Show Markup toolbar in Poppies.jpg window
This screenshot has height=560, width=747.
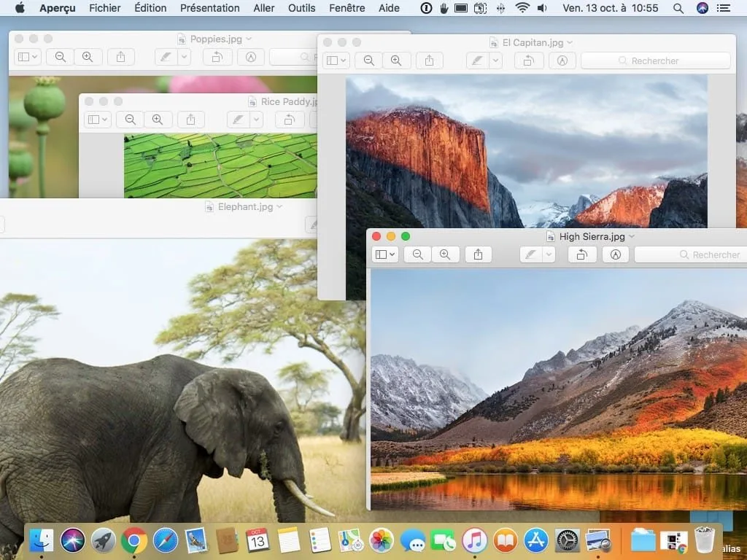click(x=251, y=57)
